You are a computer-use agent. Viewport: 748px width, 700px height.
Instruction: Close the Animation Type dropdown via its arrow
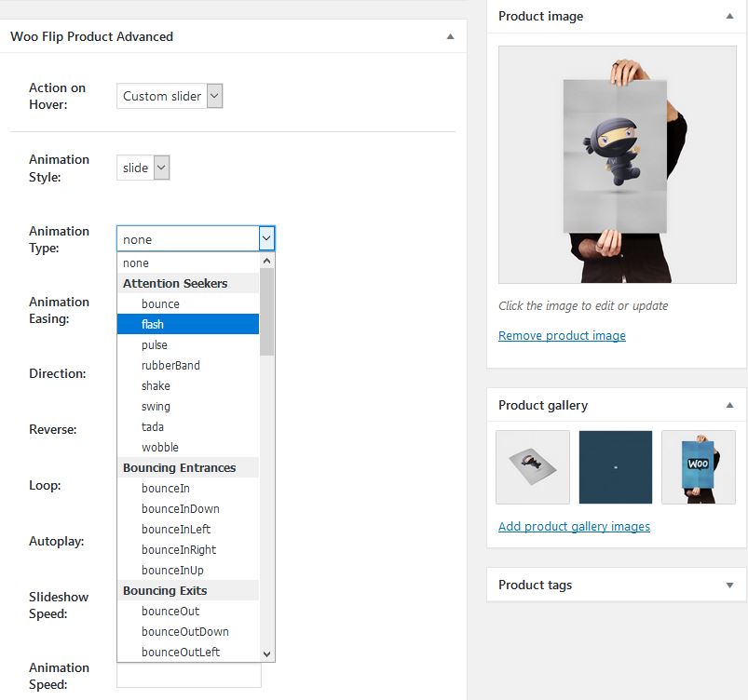266,238
